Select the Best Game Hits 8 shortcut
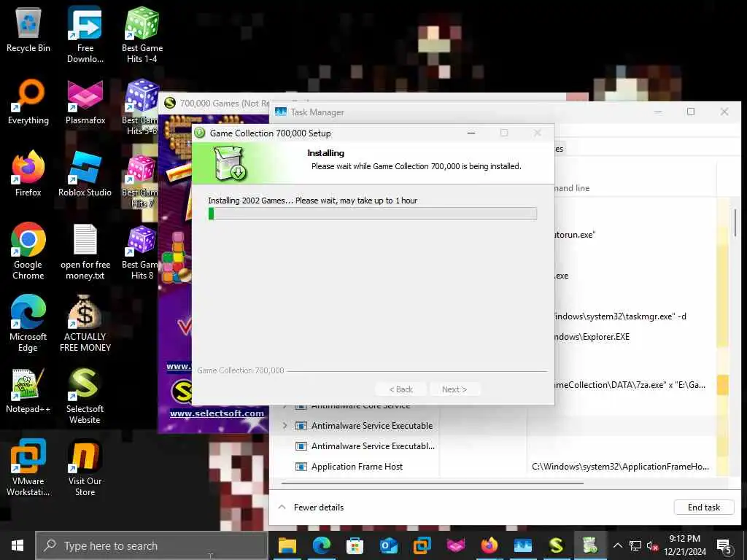This screenshot has height=560, width=747. (x=141, y=252)
